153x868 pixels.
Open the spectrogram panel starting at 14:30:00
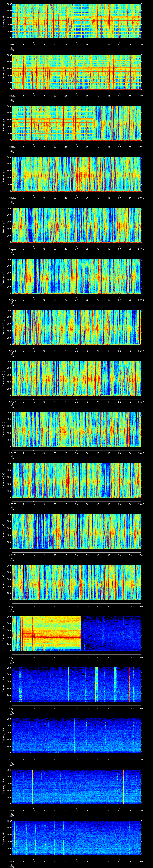click(x=77, y=736)
